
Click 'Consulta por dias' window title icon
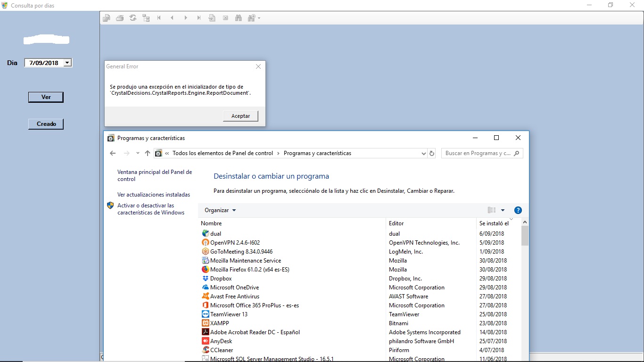click(5, 5)
